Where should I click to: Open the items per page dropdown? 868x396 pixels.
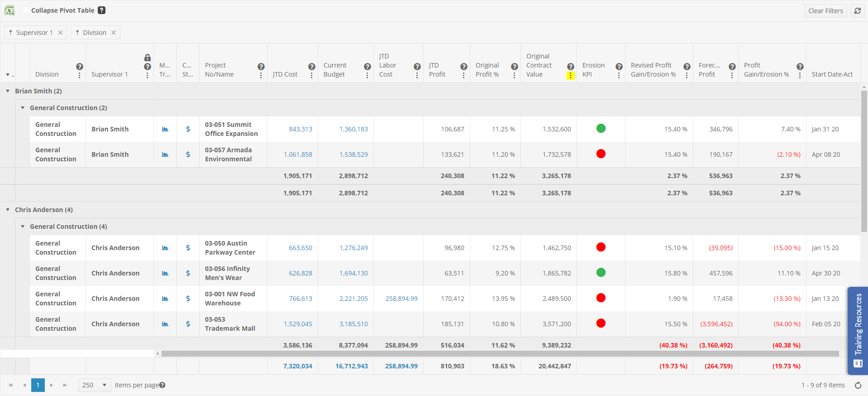95,385
